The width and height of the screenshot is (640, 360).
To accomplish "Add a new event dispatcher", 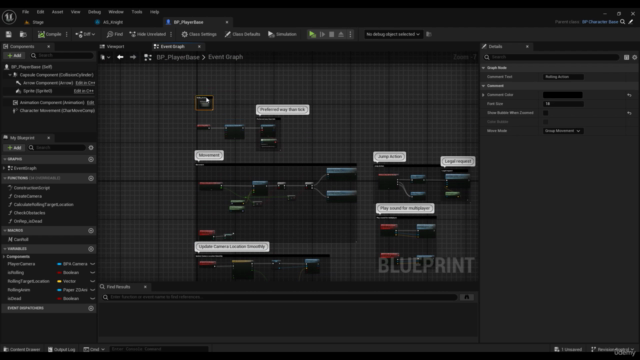I will pyautogui.click(x=91, y=308).
